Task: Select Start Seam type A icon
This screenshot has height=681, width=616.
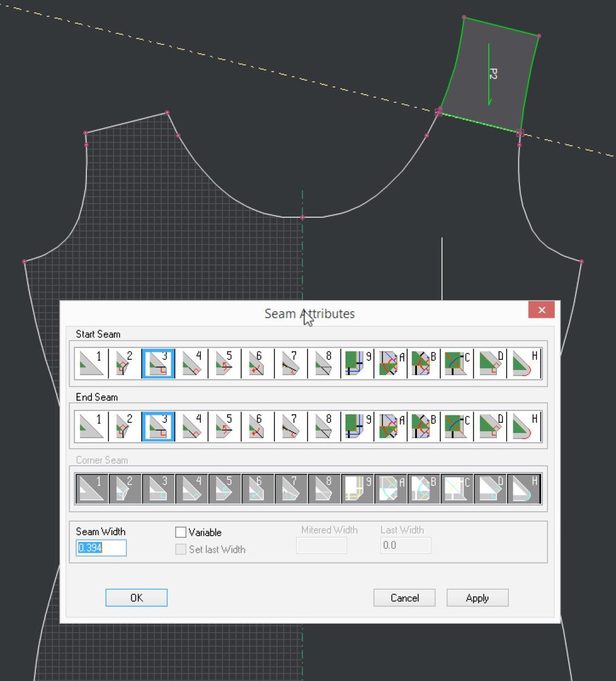Action: tap(390, 364)
